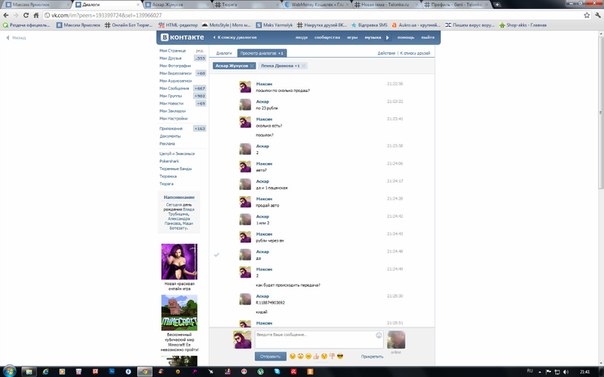Click the Chrome icon in the taskbar
The image size is (604, 377).
[x=145, y=372]
